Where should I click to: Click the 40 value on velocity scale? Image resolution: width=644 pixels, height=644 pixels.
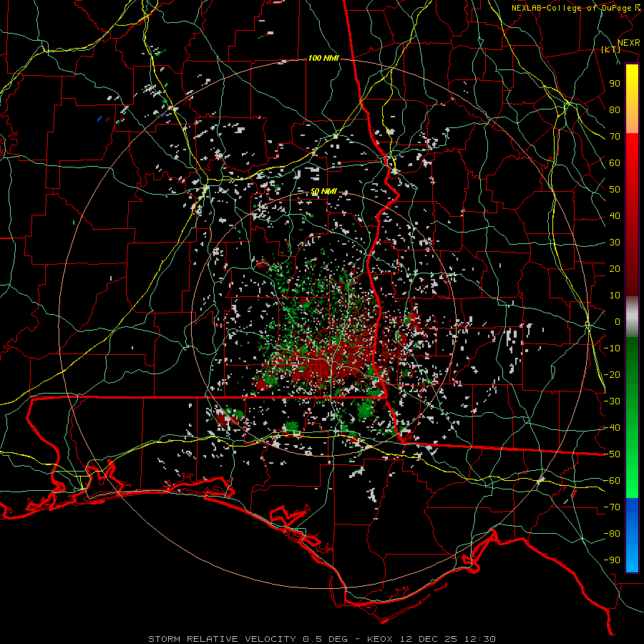click(615, 215)
